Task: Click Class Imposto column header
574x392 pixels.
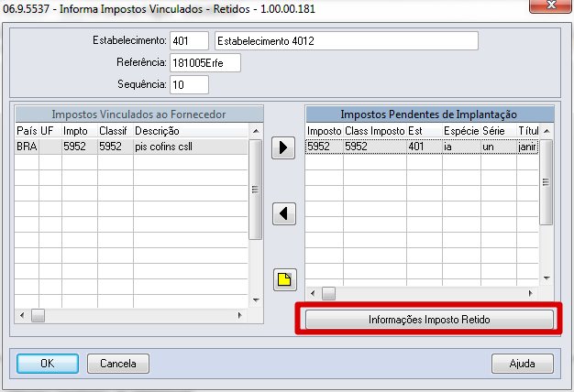Action: coord(375,131)
